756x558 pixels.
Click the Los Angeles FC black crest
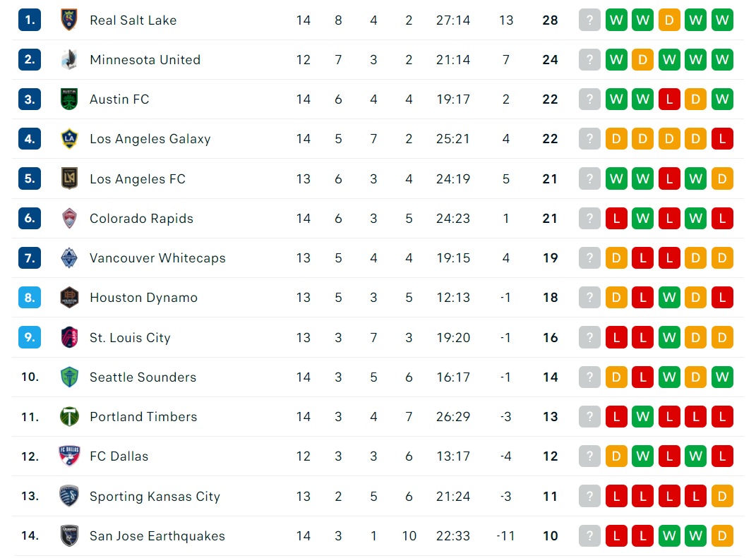tap(69, 178)
